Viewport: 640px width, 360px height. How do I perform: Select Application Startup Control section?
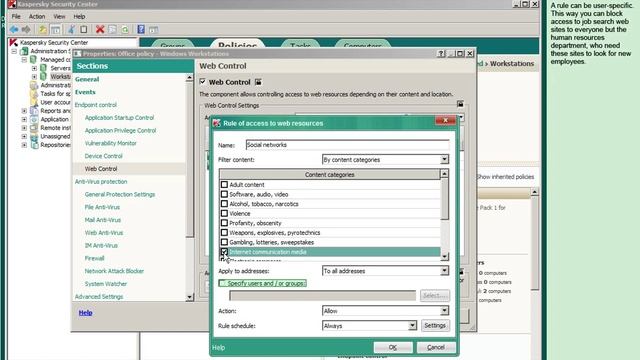pos(119,118)
